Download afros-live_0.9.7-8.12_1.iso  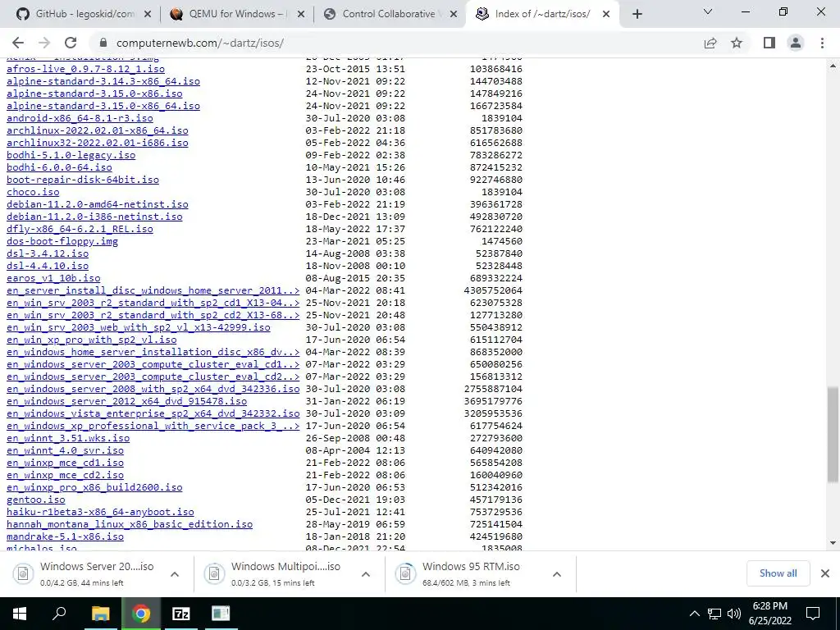click(x=85, y=69)
